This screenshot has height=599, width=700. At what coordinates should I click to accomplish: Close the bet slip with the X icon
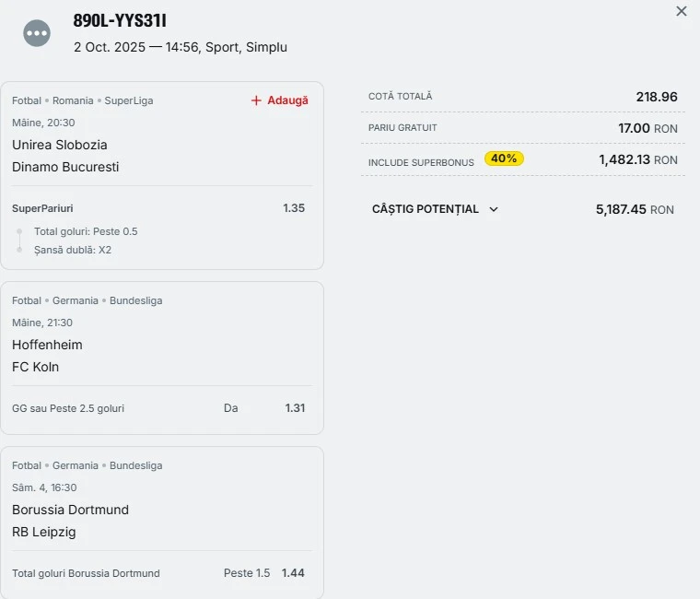(x=682, y=11)
